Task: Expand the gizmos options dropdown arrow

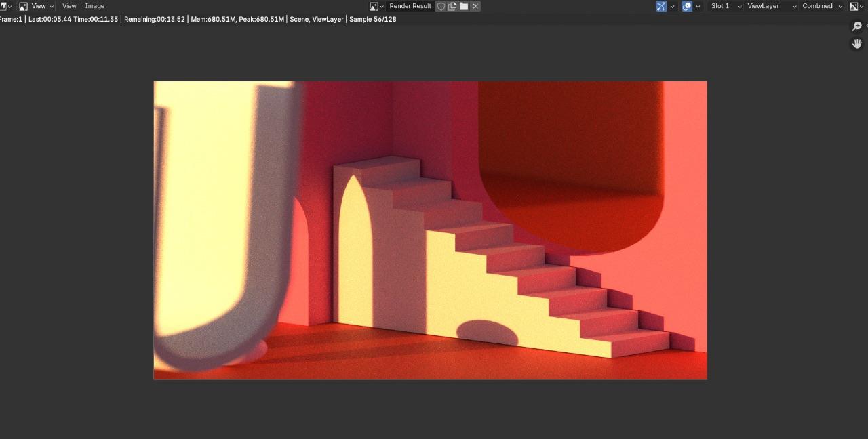Action: (672, 6)
